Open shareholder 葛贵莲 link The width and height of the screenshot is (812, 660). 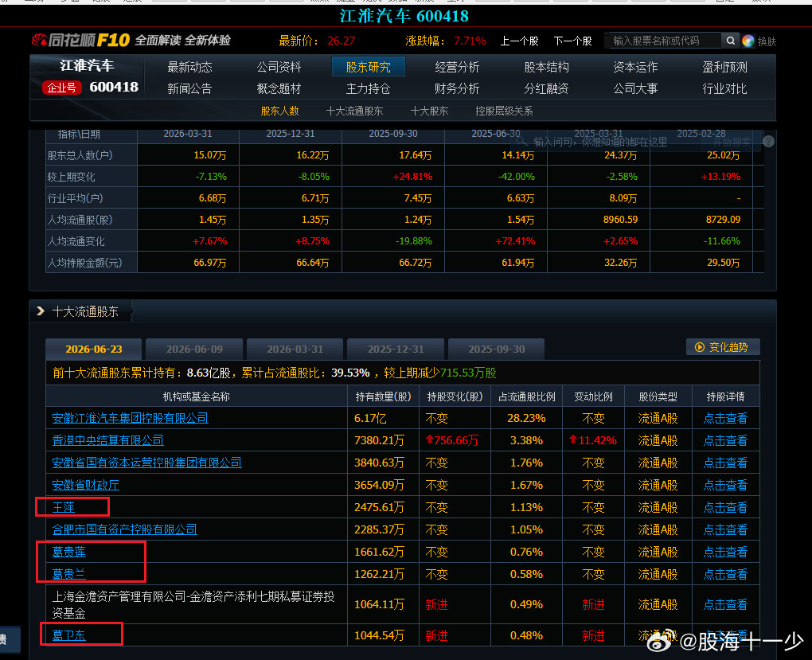pos(69,552)
